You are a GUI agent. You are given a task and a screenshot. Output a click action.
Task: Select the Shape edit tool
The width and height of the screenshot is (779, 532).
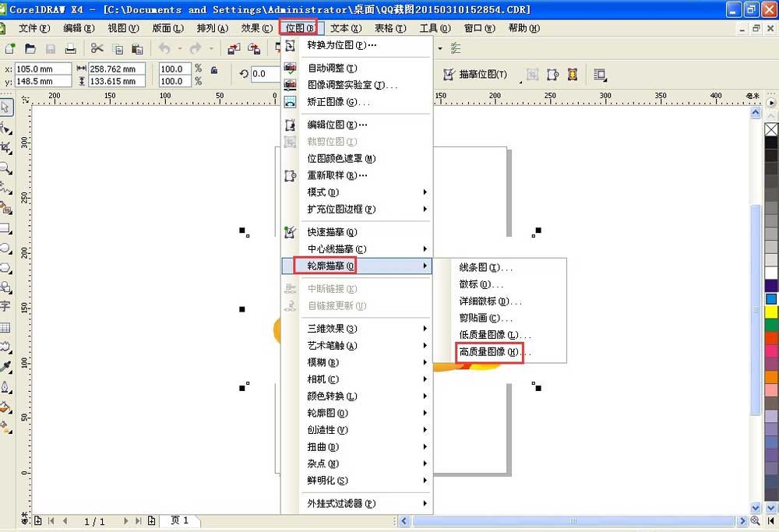(x=6, y=129)
